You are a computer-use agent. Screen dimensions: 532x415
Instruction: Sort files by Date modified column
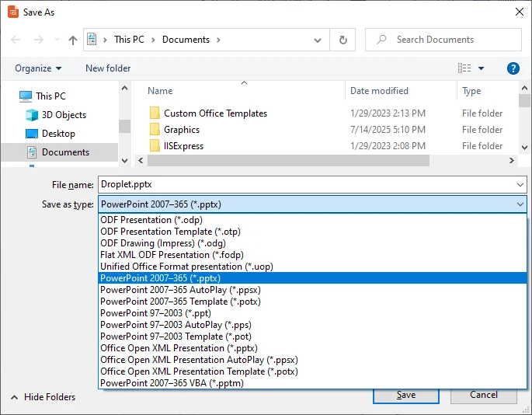(379, 91)
